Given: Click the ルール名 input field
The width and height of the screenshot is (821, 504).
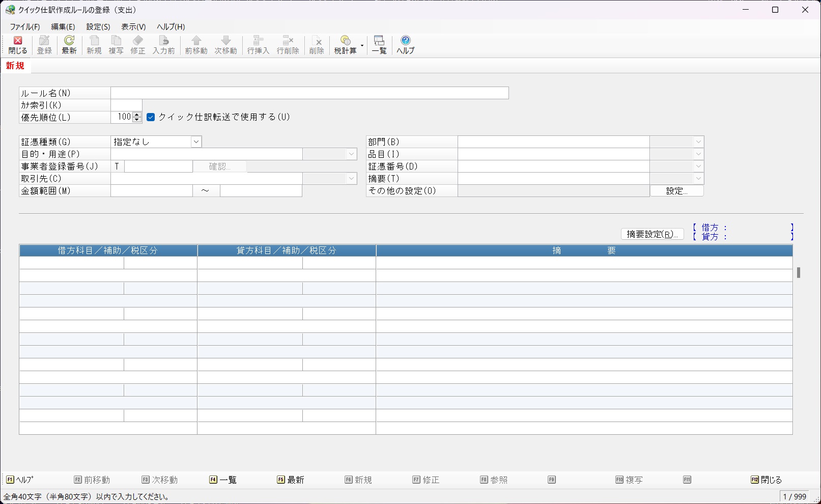Looking at the screenshot, I should click(x=309, y=93).
